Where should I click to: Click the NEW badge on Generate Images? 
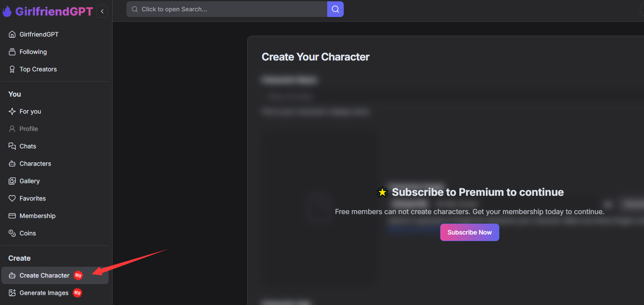pos(77,293)
